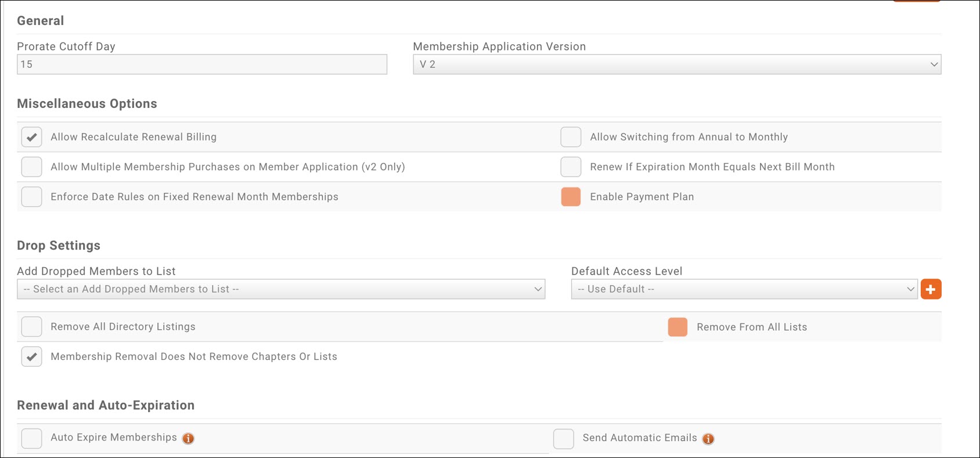
Task: Enable Allow Switching from Annual to Monthly
Action: [x=571, y=137]
